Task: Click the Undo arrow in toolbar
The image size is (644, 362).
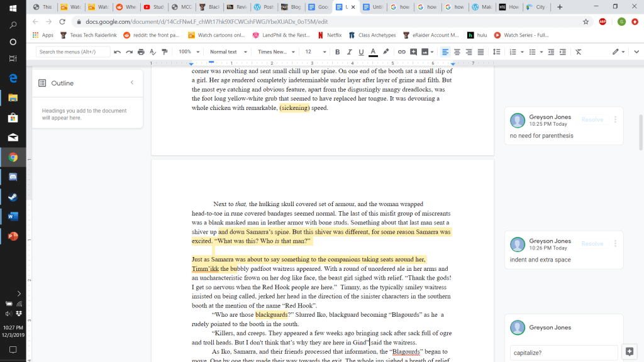Action: 118,52
